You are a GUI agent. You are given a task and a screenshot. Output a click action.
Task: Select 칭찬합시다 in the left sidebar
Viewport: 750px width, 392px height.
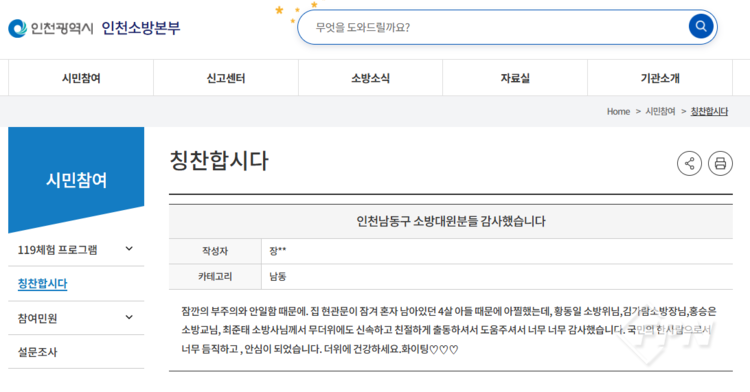(43, 283)
